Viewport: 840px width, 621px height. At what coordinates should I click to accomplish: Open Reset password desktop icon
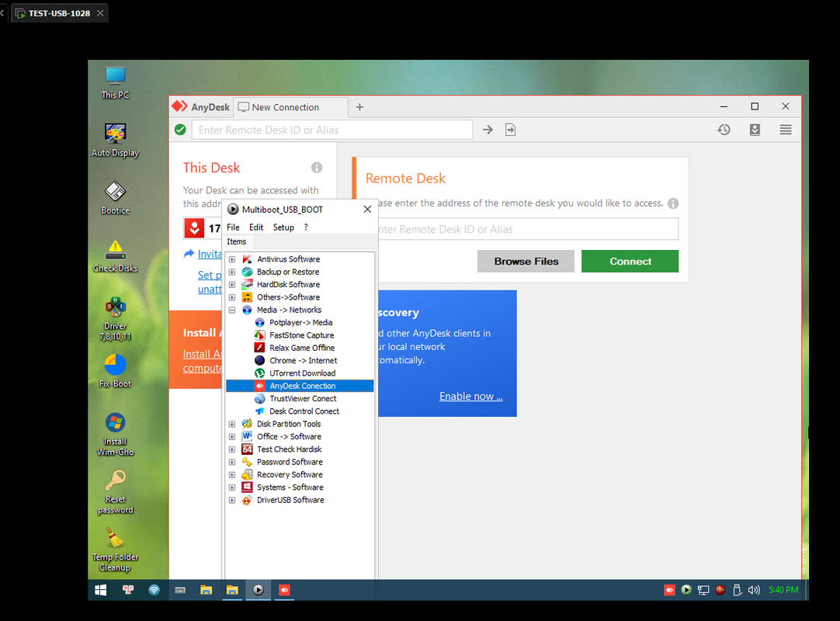tap(115, 492)
